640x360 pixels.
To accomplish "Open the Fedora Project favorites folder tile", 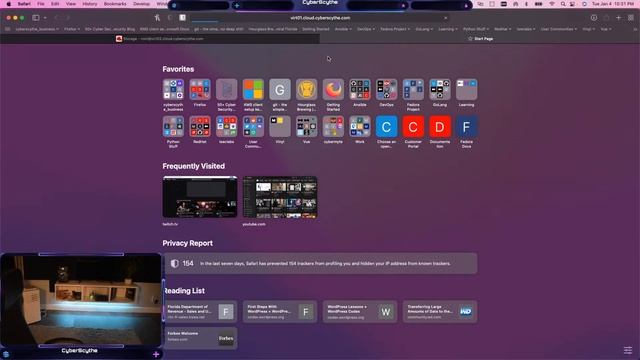I will click(x=413, y=90).
